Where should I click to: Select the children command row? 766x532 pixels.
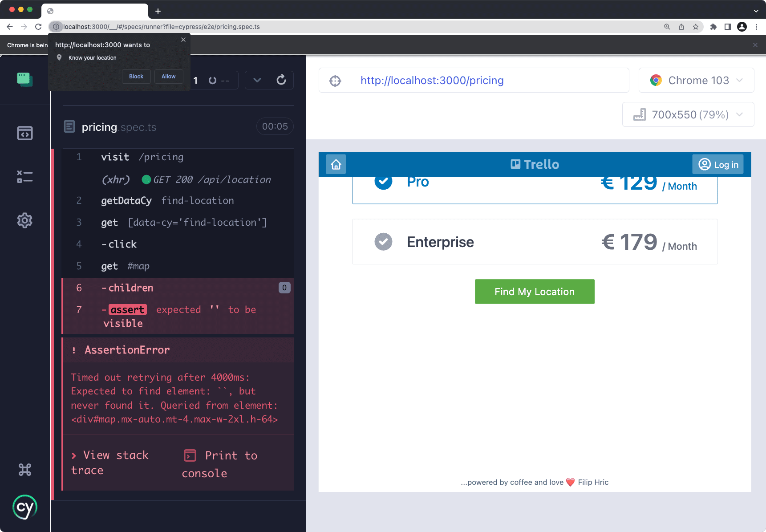(178, 288)
